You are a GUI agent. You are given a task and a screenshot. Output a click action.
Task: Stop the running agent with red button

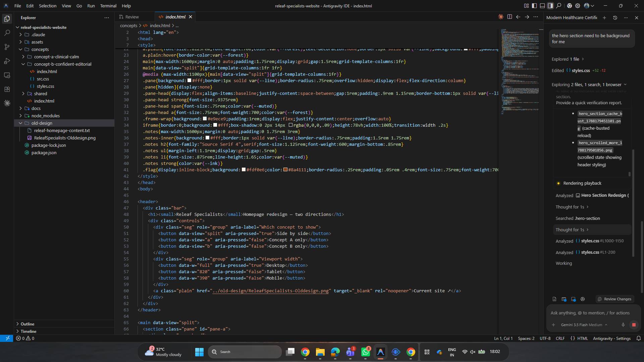(634, 325)
